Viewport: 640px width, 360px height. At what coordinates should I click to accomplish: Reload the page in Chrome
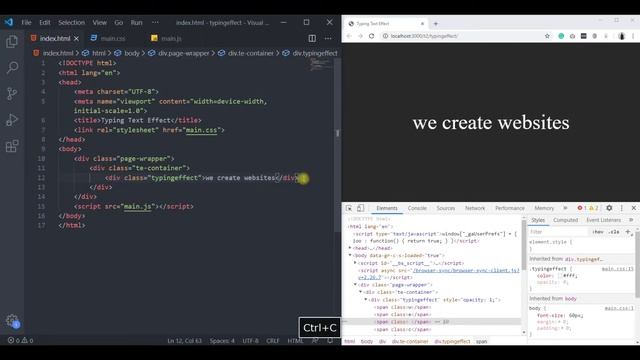tap(371, 36)
